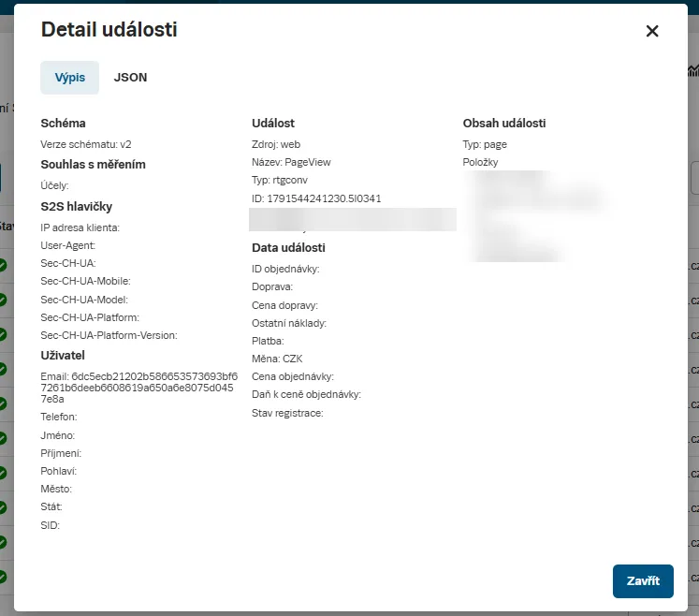Click 'Typ: rtgconv' text
The width and height of the screenshot is (699, 616).
(280, 180)
